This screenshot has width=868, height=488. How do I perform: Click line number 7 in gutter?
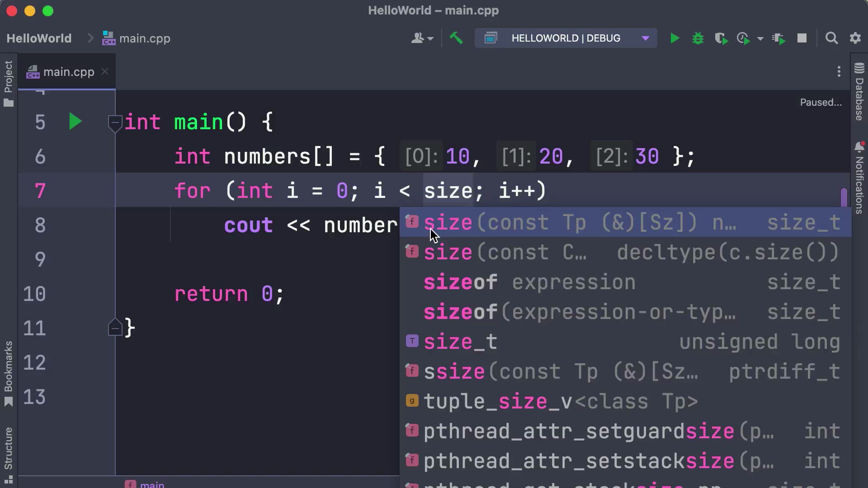[40, 191]
